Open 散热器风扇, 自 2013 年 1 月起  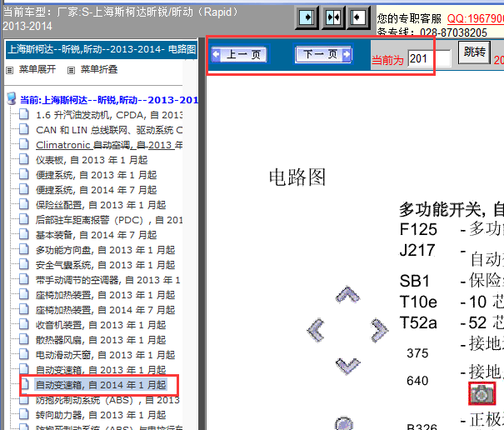101,340
